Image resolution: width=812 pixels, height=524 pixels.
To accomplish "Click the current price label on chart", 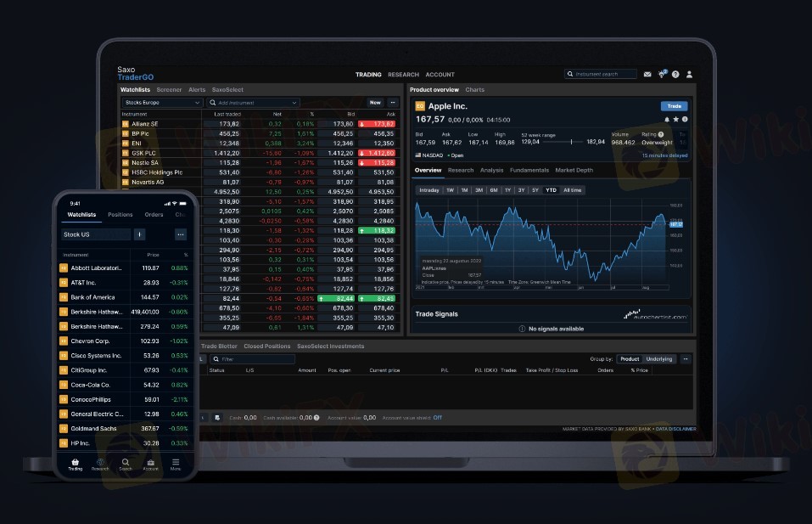I will (x=676, y=224).
